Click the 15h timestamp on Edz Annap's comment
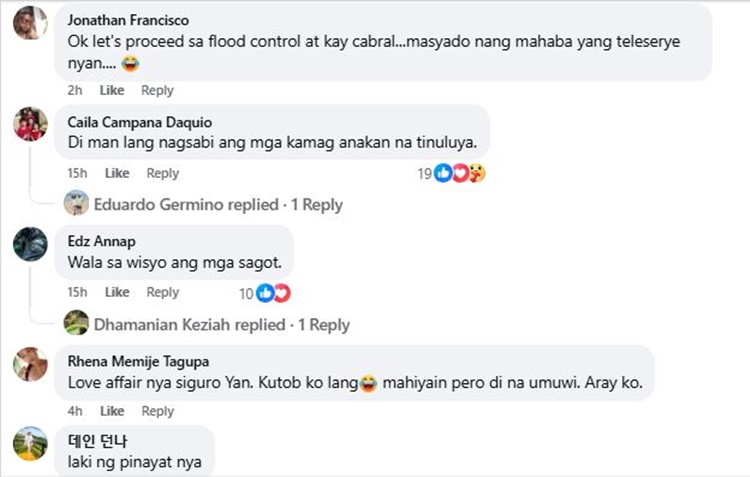This screenshot has height=477, width=750. [x=77, y=293]
